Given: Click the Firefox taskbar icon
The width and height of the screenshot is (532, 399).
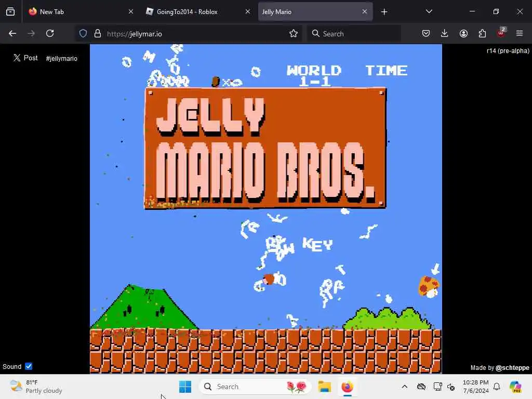Looking at the screenshot, I should [x=347, y=387].
